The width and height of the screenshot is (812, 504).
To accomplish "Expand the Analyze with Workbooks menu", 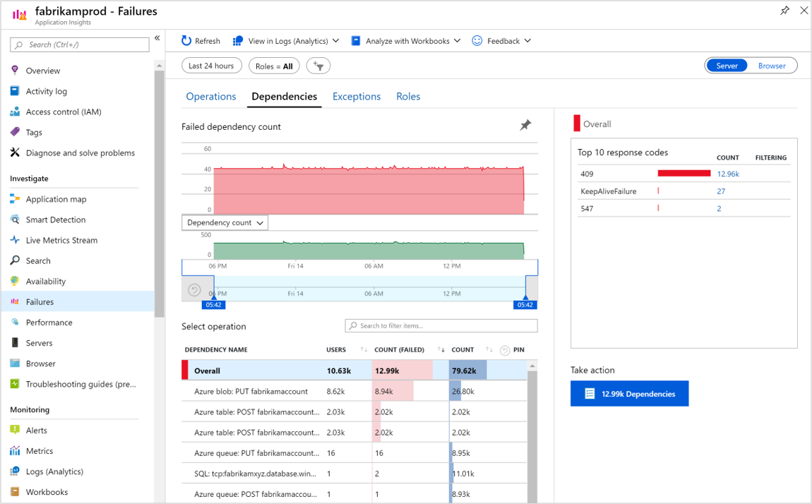I will pyautogui.click(x=406, y=41).
